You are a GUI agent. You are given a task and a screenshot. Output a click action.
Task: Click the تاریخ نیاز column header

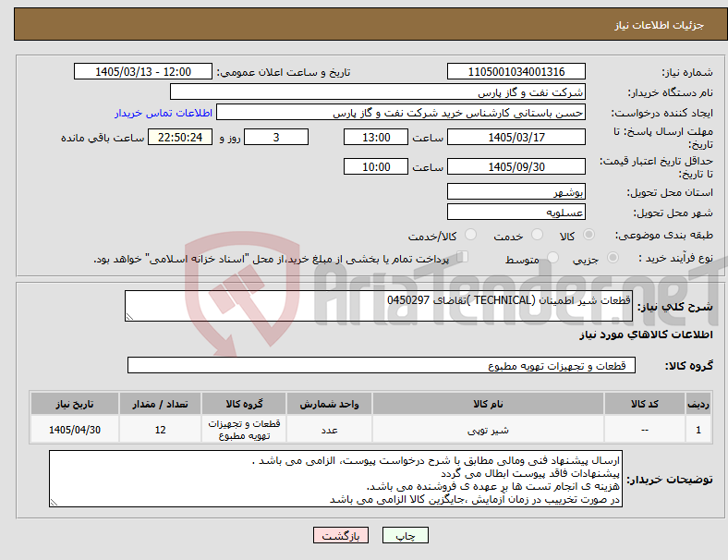click(x=75, y=404)
